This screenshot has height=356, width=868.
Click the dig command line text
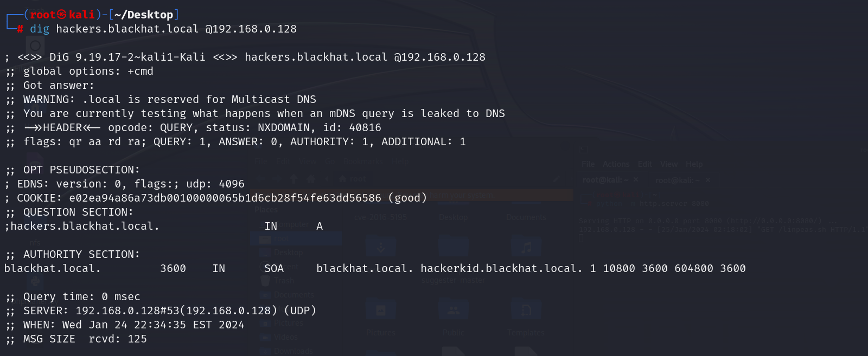click(163, 29)
